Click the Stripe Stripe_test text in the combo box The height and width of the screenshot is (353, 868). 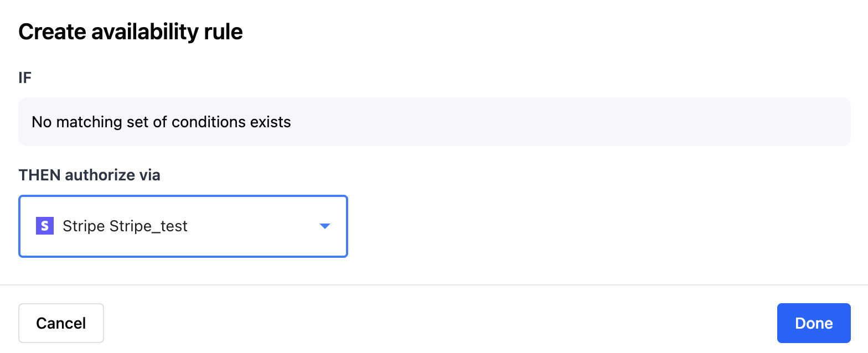tap(125, 226)
